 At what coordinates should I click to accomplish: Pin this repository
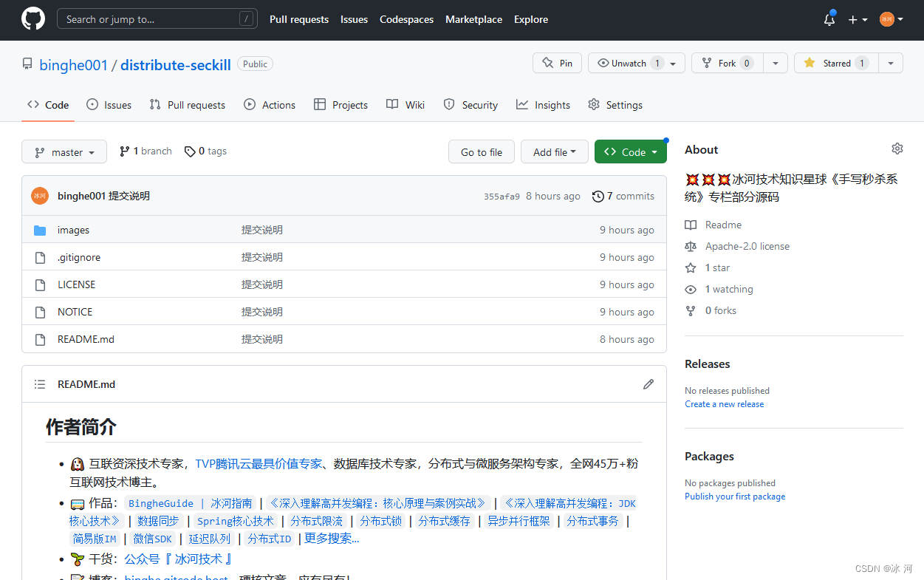point(557,63)
